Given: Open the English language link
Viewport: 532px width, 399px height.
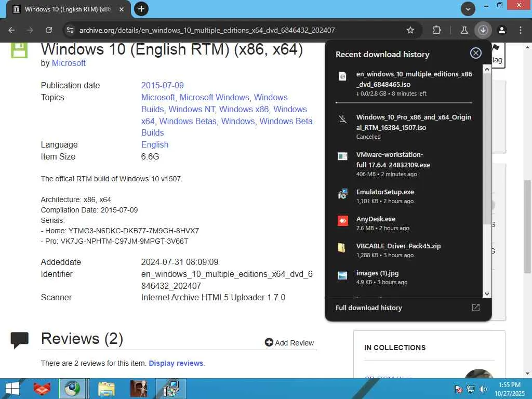Looking at the screenshot, I should point(155,144).
